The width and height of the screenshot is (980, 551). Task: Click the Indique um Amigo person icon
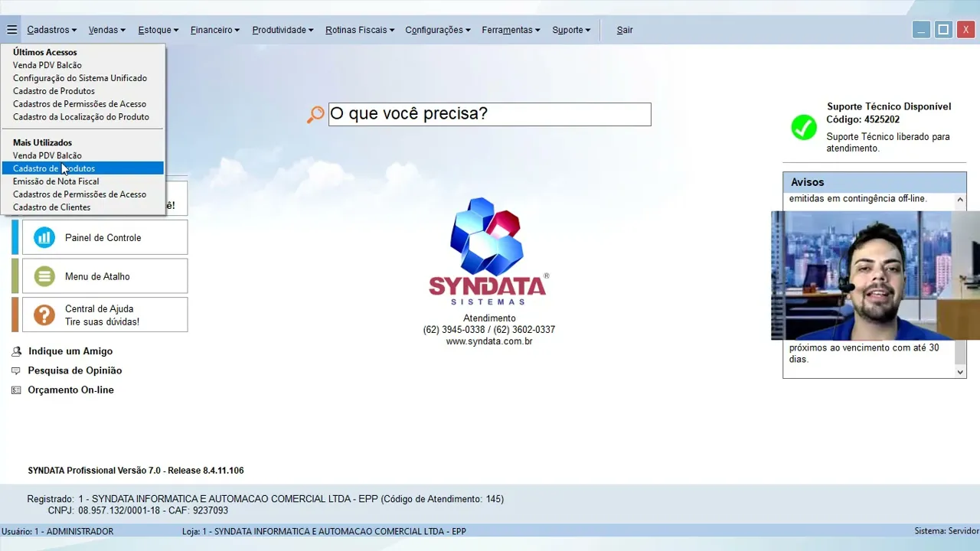pos(16,351)
